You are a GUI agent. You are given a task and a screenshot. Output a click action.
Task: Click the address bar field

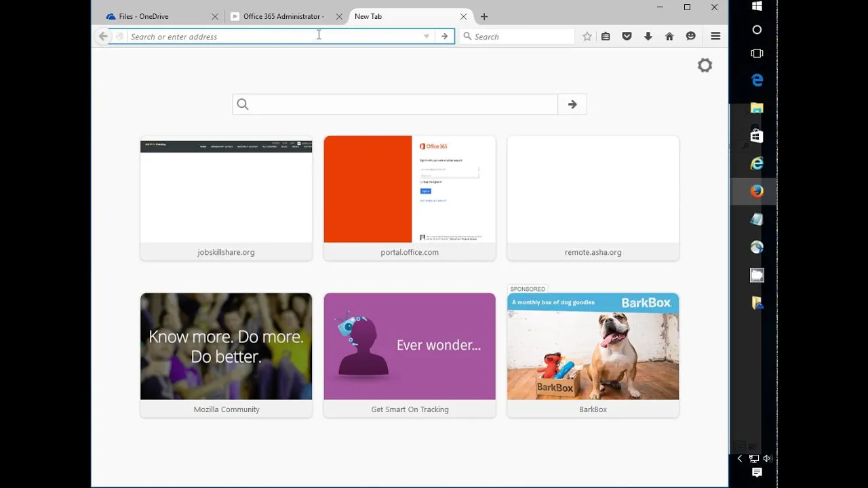pos(274,37)
